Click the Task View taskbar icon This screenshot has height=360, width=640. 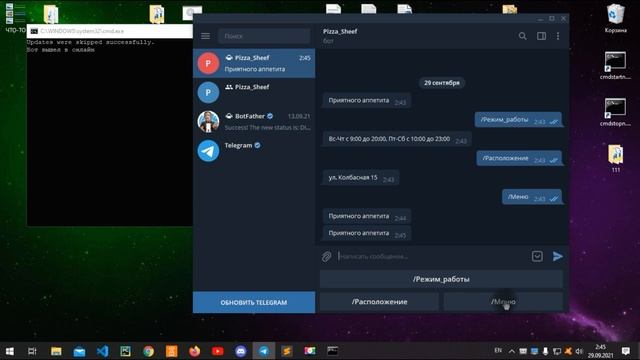(x=32, y=351)
